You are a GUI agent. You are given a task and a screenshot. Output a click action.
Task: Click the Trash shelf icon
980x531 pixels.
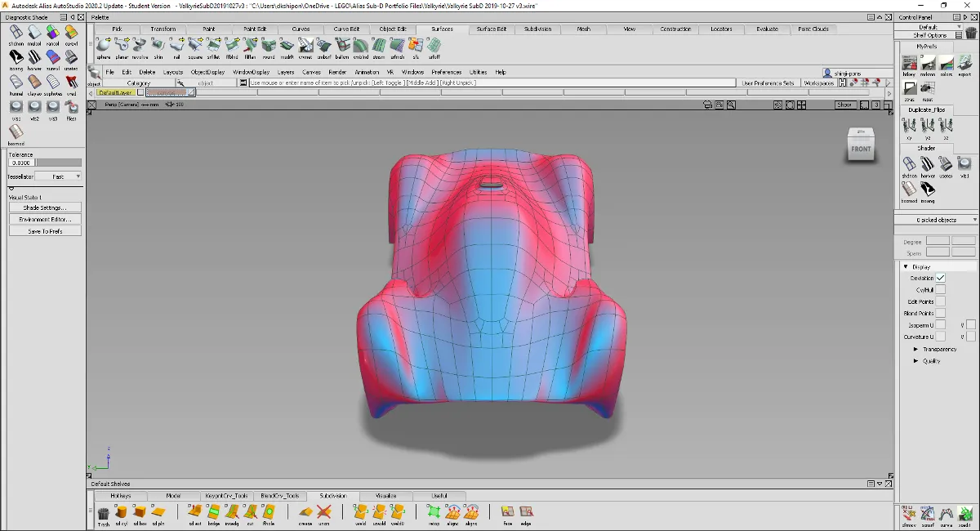click(x=104, y=513)
